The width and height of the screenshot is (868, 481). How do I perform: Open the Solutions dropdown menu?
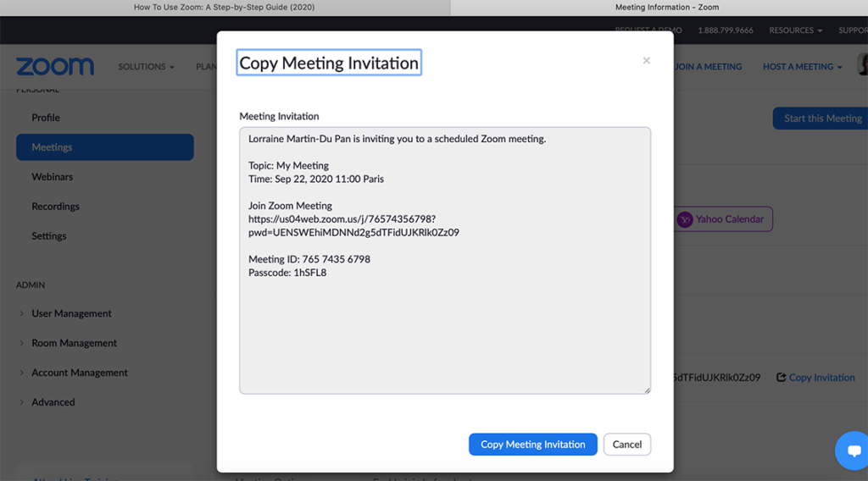[146, 67]
